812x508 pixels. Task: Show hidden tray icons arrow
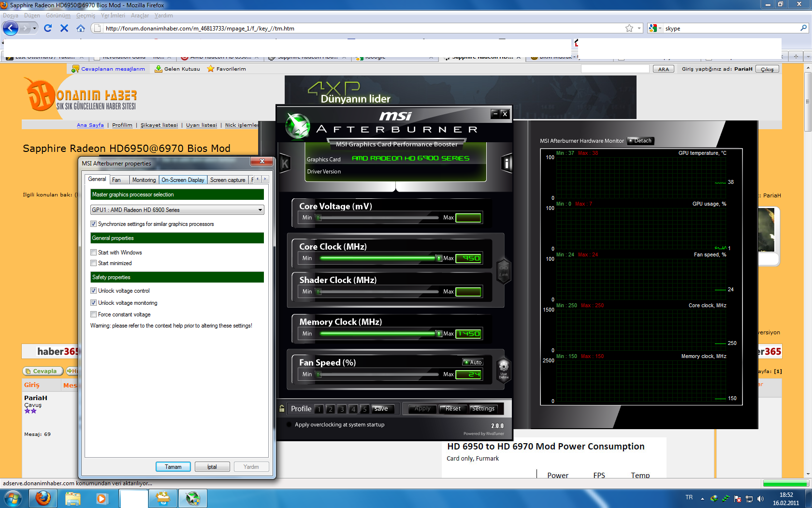point(702,498)
